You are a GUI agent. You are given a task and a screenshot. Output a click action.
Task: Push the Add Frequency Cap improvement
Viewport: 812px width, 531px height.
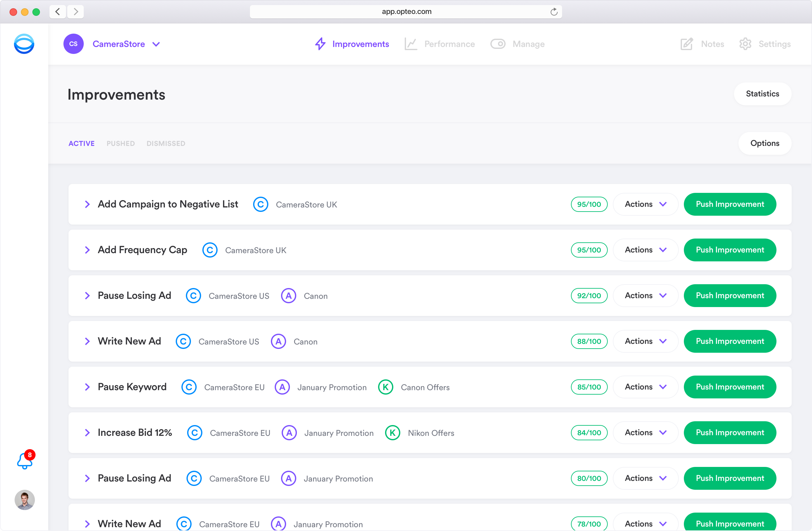tap(730, 250)
